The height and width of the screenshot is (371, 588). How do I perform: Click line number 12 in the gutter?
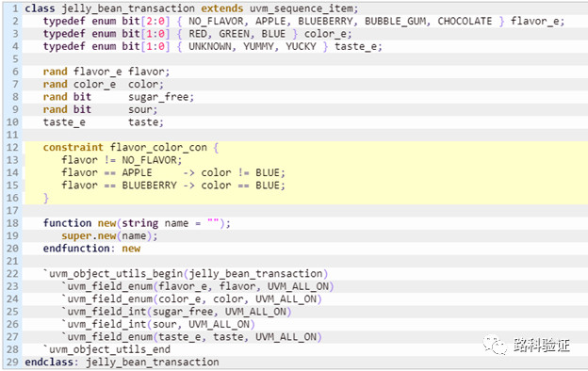tap(12, 147)
